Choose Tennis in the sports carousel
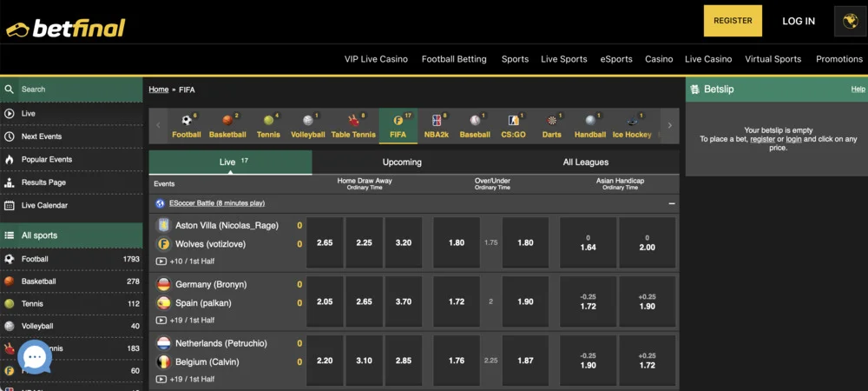 pos(268,126)
